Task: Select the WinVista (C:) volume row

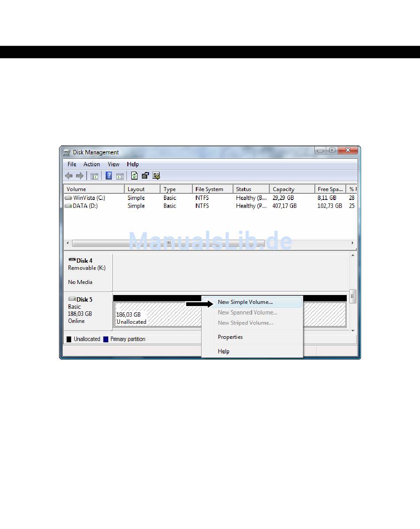Action: tap(210, 198)
